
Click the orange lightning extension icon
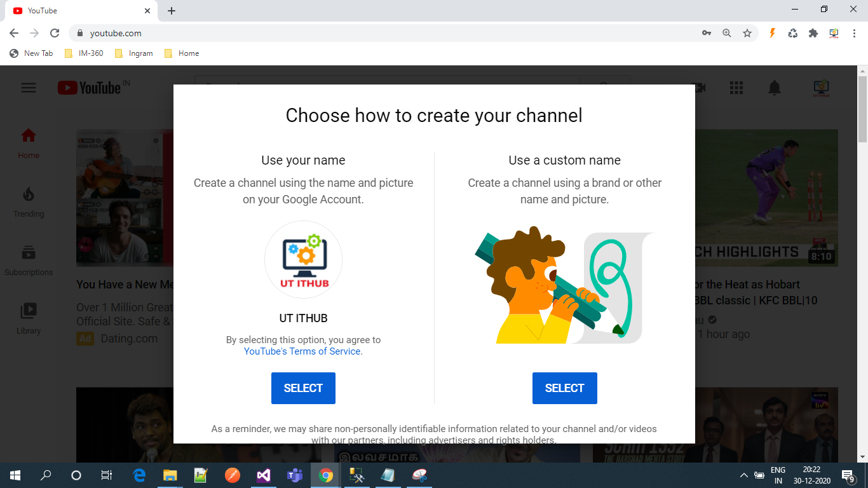point(773,33)
